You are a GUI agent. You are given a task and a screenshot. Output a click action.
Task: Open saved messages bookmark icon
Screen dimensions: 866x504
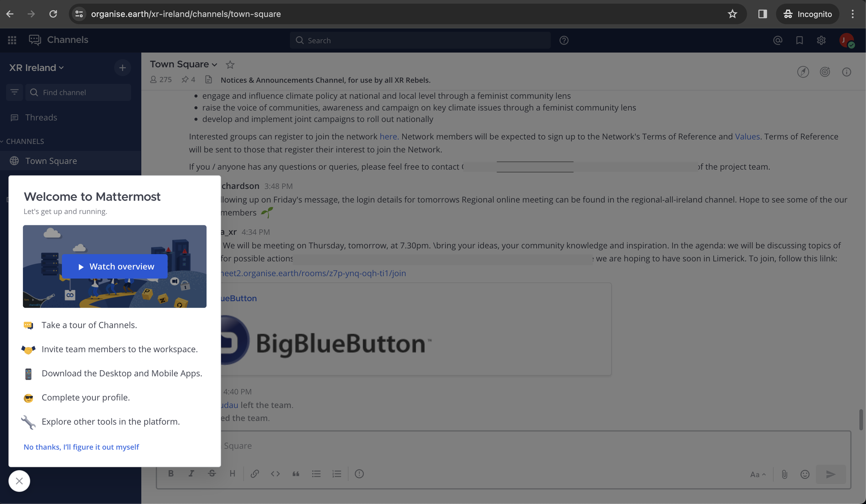click(x=799, y=40)
